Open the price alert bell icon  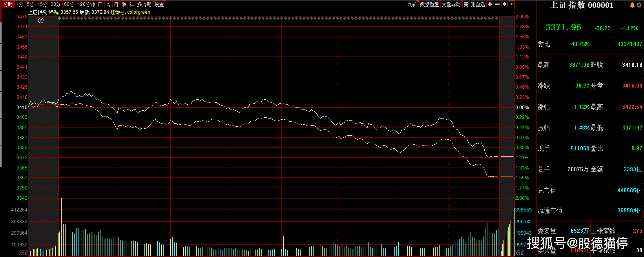[x=632, y=5]
